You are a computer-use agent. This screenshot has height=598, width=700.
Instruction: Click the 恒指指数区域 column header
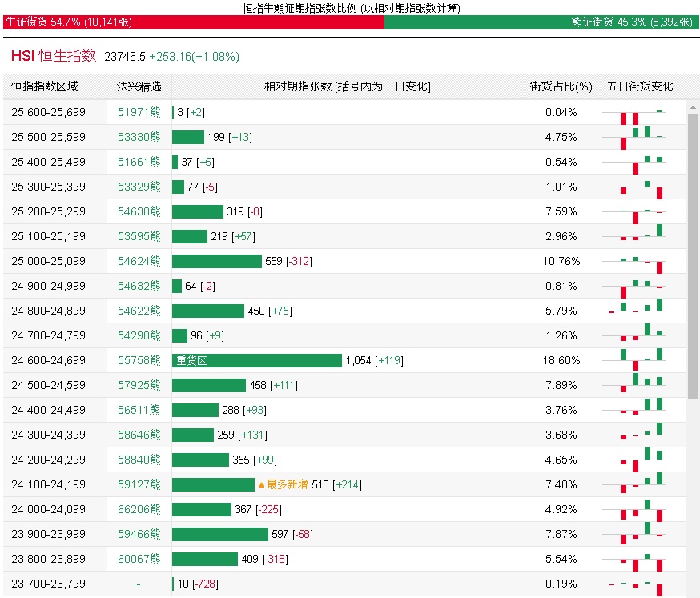(45, 86)
